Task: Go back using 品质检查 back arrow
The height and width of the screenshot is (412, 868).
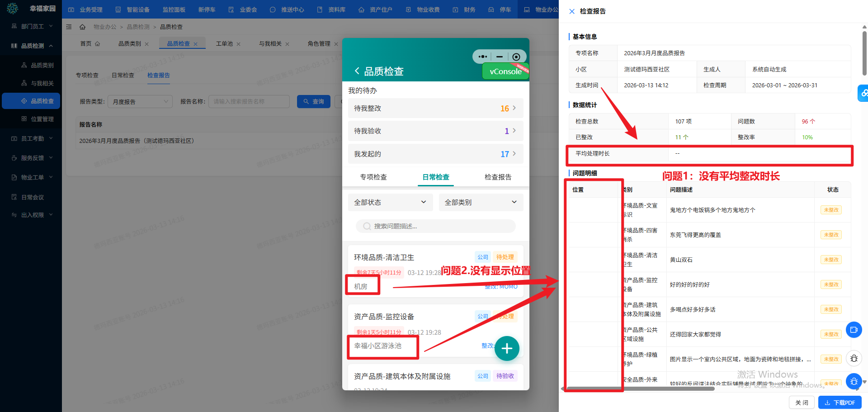Action: point(357,71)
